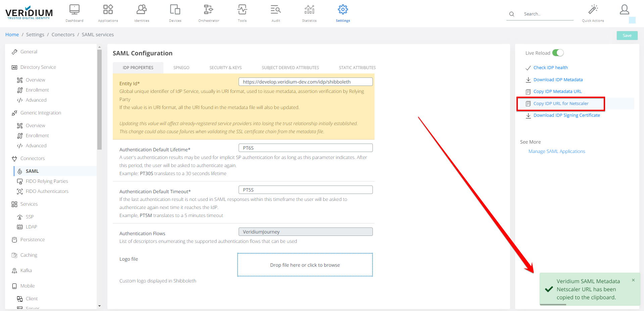The height and width of the screenshot is (311, 644).
Task: Open the SPNEGO tab
Action: (x=181, y=67)
